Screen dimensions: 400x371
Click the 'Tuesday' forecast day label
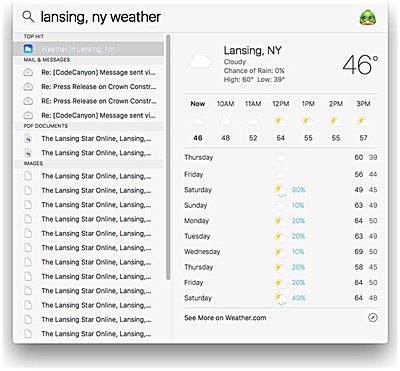(x=197, y=236)
